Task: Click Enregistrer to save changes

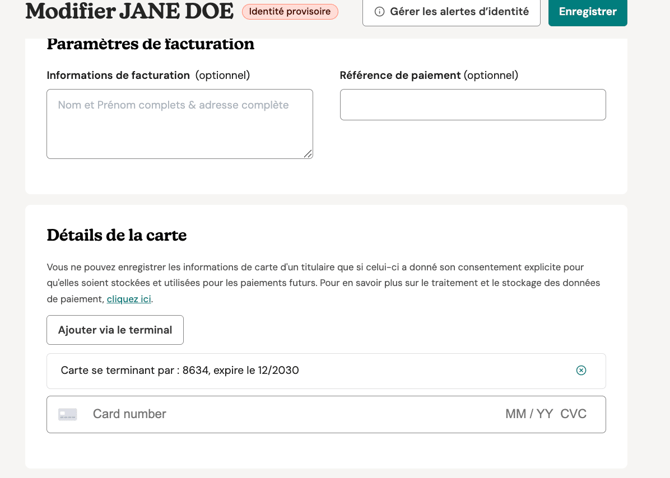Action: pyautogui.click(x=588, y=12)
